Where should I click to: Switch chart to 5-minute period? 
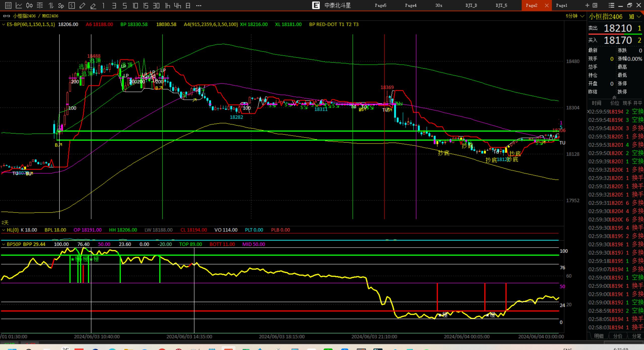click(x=125, y=5)
